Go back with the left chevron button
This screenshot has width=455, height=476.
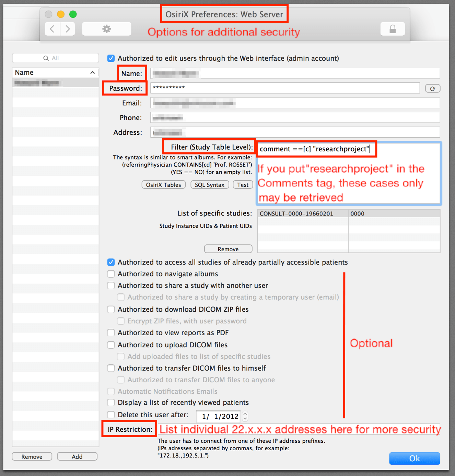(x=52, y=29)
